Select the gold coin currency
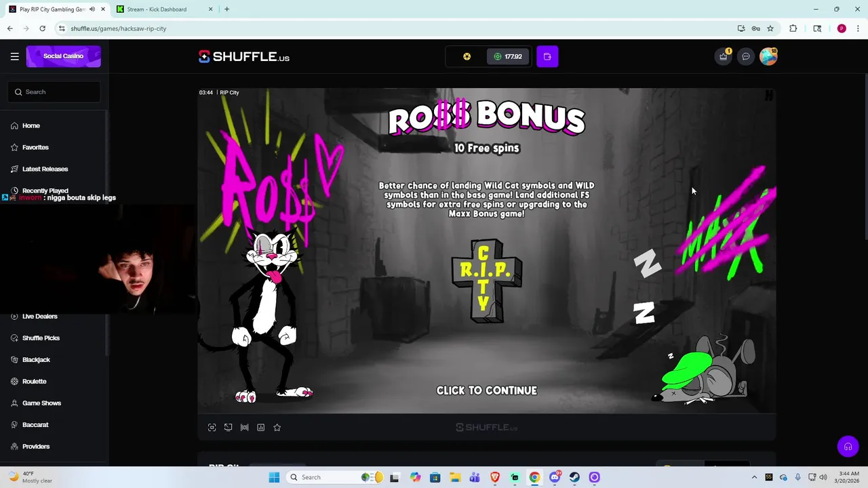 click(467, 57)
